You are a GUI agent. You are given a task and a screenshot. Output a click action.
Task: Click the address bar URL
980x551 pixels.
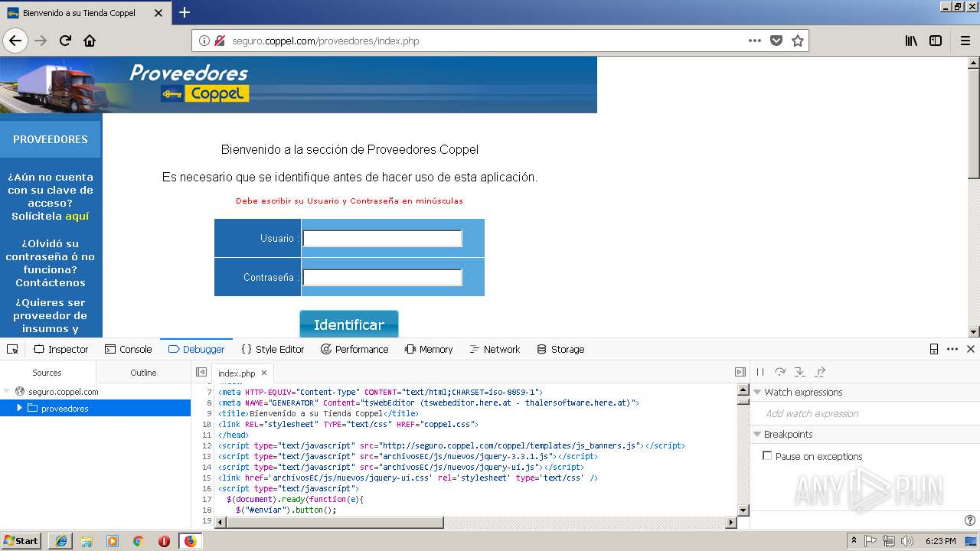[x=325, y=41]
